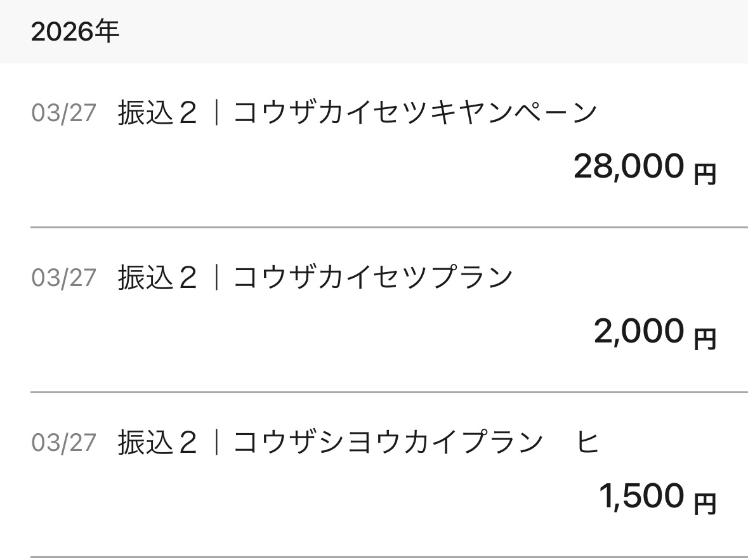
Task: Click the 03/27 date on the 1,500円 transaction
Action: (x=63, y=443)
